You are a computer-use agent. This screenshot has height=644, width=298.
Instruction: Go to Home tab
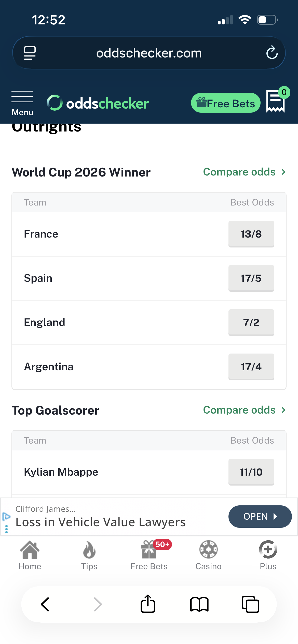tap(30, 555)
